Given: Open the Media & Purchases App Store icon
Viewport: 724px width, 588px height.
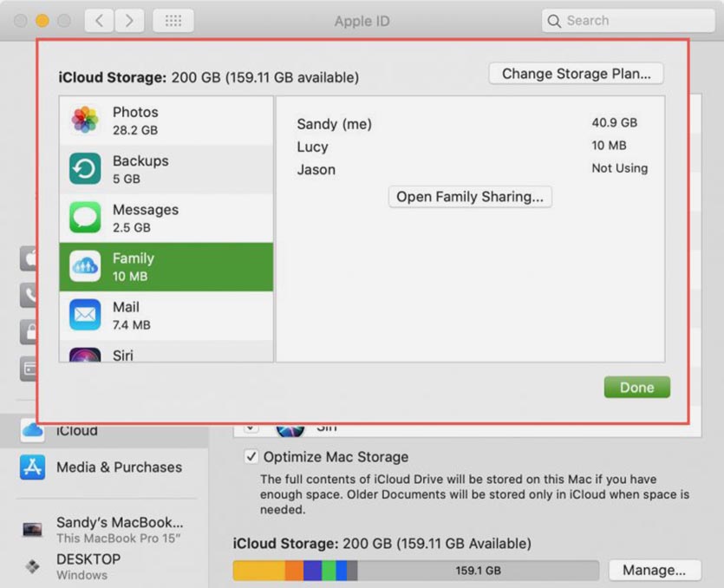Looking at the screenshot, I should 32,467.
